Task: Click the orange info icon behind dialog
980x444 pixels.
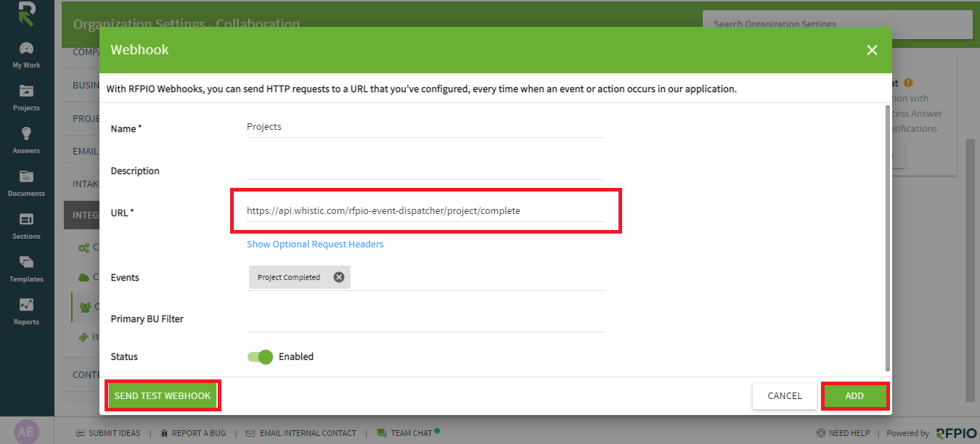Action: 908,83
